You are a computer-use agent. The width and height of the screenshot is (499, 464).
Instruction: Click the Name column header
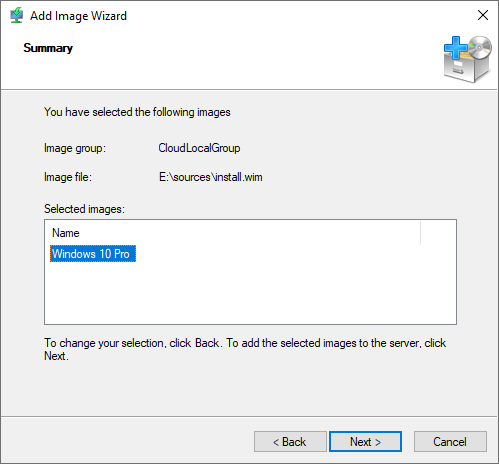click(x=66, y=233)
